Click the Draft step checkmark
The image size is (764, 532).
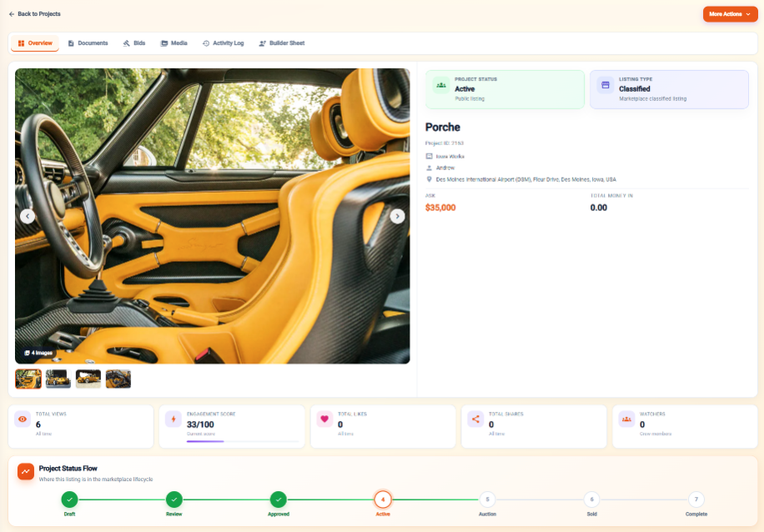click(70, 499)
